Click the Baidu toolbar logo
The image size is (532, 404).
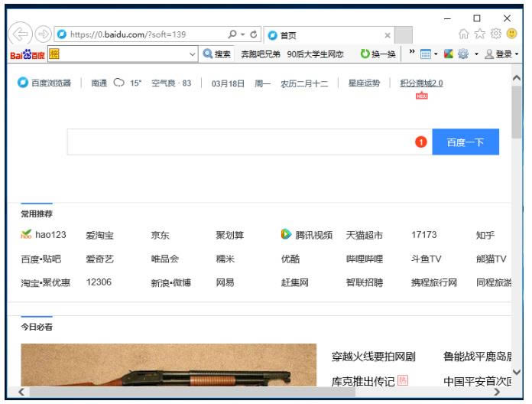click(x=27, y=54)
